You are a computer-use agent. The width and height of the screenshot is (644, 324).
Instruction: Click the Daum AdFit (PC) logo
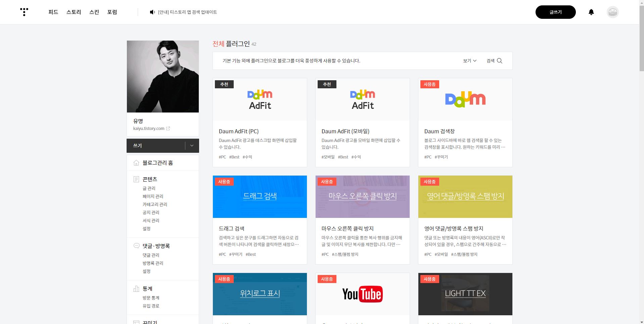point(260,99)
